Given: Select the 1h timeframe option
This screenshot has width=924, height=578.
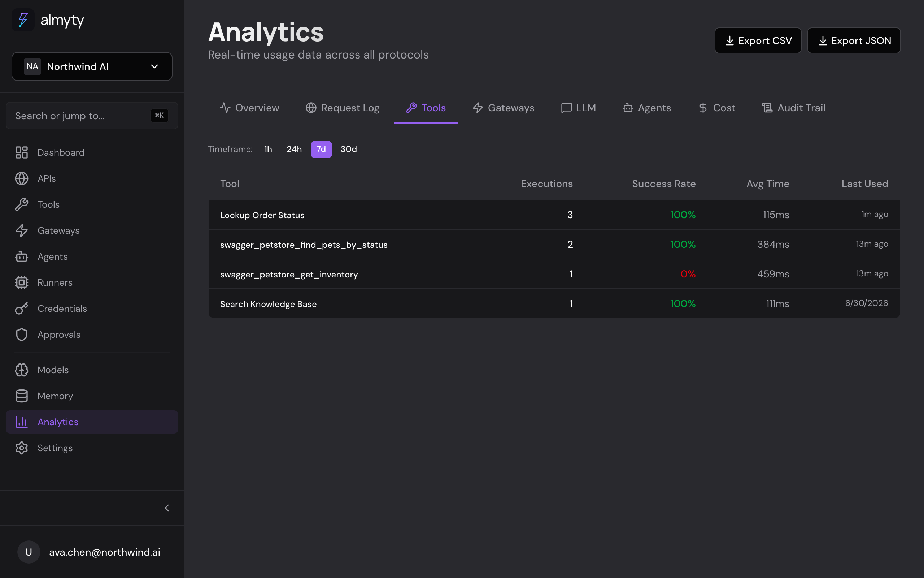Looking at the screenshot, I should [x=268, y=149].
